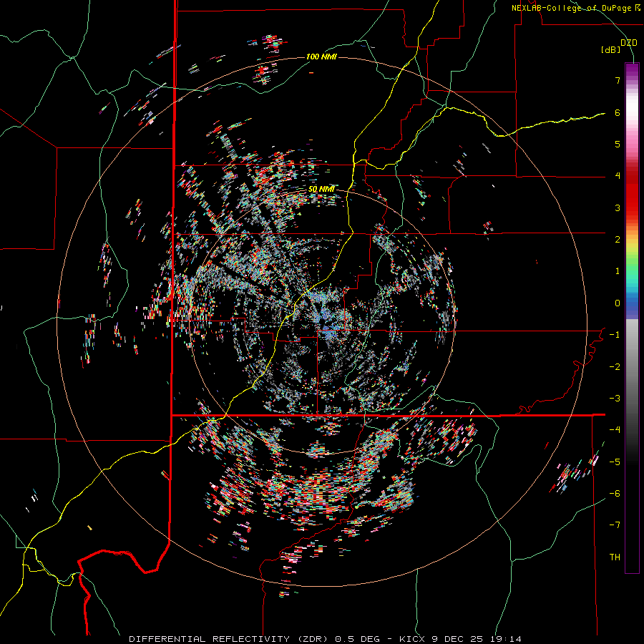Click the -3 value on the color scale
644x644 pixels.
[x=615, y=399]
